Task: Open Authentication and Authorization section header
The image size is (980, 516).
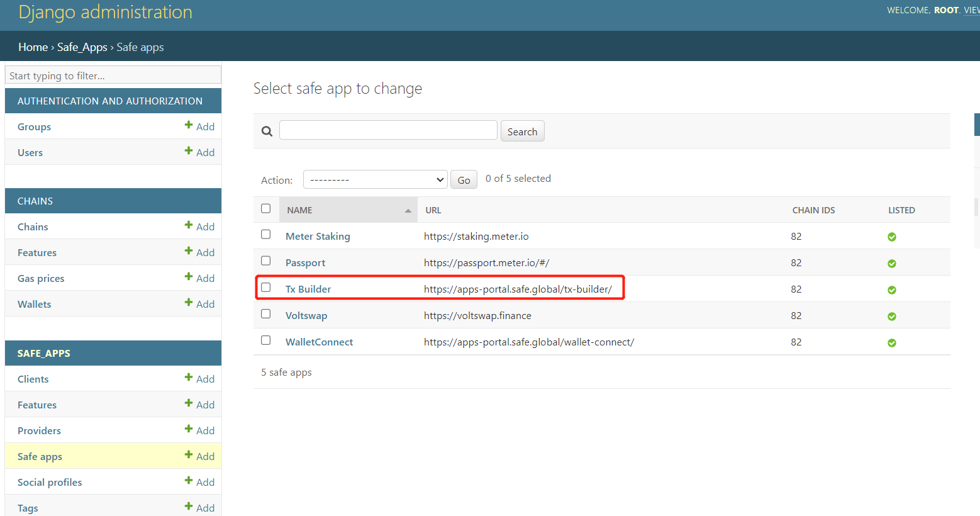Action: tap(110, 101)
